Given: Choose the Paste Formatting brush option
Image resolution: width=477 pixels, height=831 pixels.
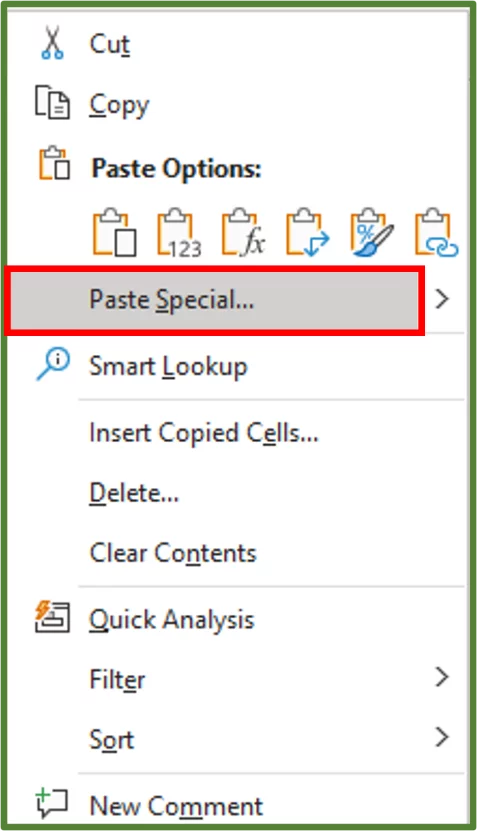Looking at the screenshot, I should tap(372, 232).
